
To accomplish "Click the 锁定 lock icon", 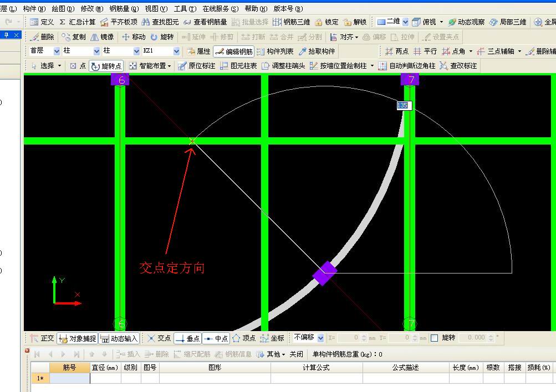I will (x=318, y=22).
